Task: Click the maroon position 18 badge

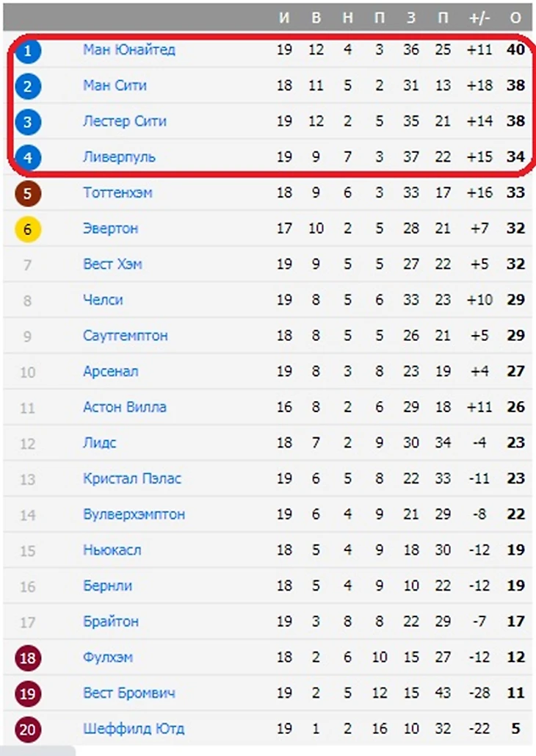Action: point(28,658)
